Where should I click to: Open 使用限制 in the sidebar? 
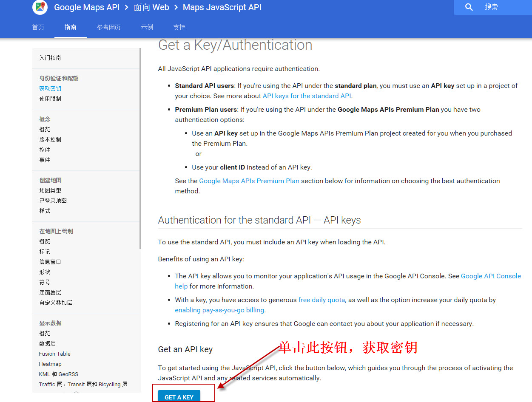(x=50, y=99)
